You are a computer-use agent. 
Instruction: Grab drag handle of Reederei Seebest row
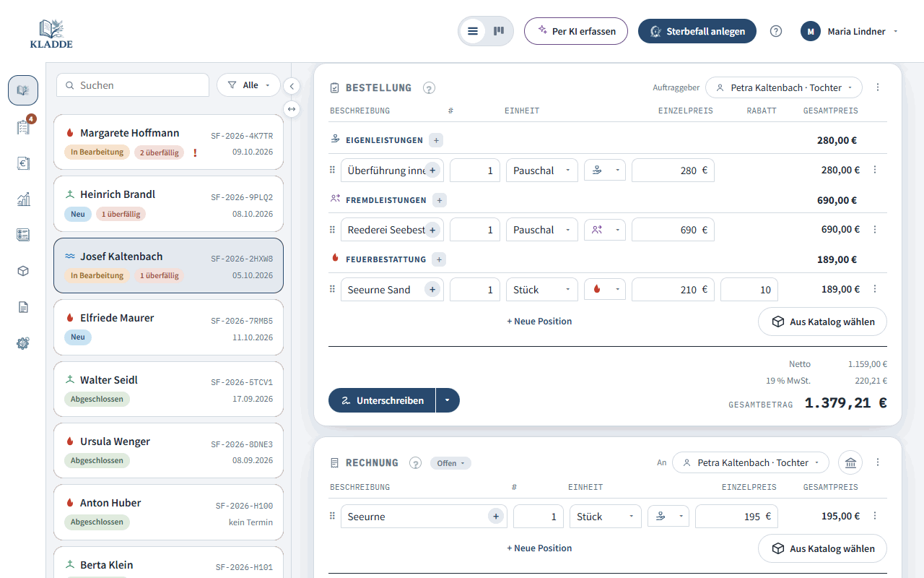click(333, 230)
